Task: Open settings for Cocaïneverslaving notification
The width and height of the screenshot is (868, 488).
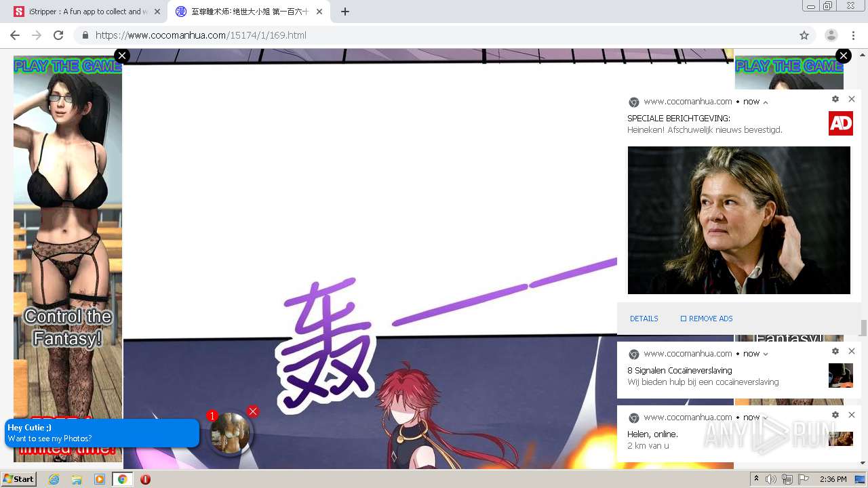Action: point(835,351)
